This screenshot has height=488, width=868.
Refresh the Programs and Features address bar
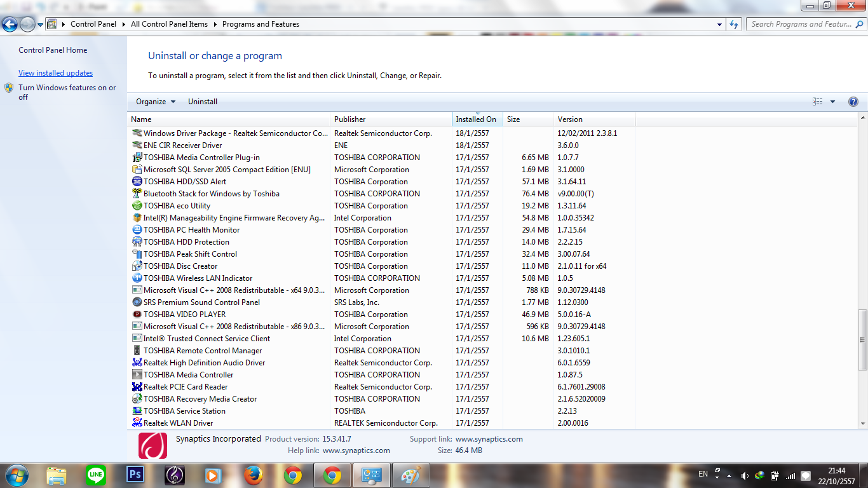[x=734, y=24]
